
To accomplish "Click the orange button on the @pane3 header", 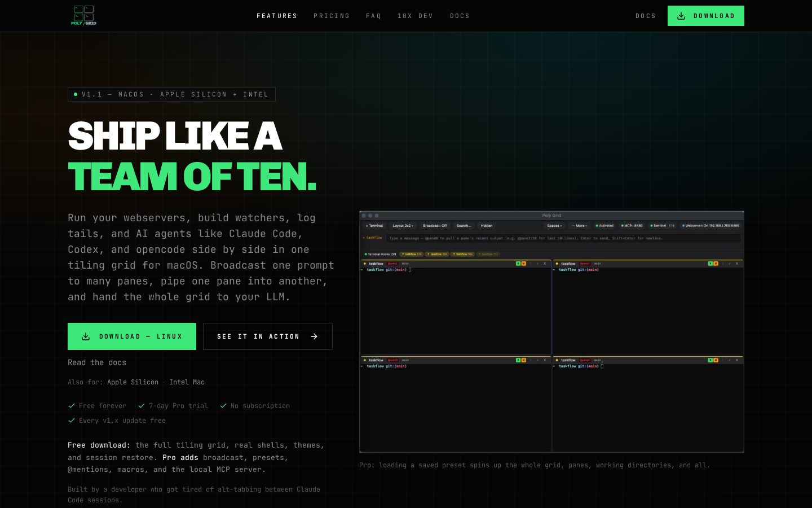I will [x=523, y=360].
